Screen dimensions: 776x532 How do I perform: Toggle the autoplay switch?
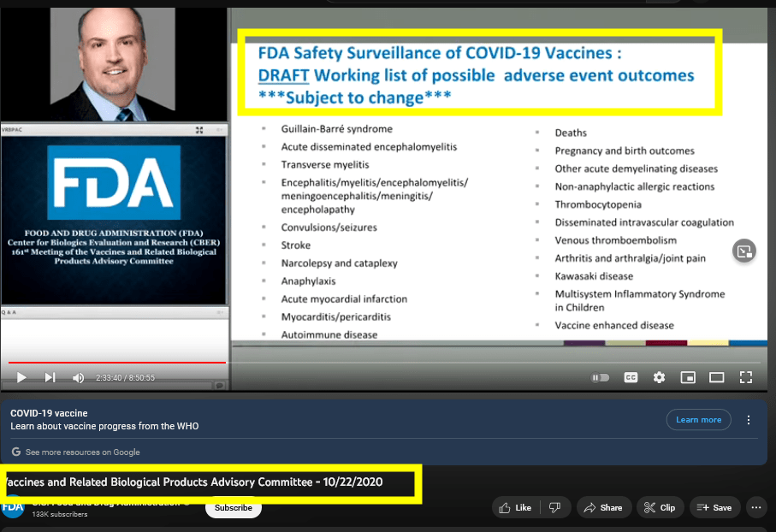[x=601, y=377]
